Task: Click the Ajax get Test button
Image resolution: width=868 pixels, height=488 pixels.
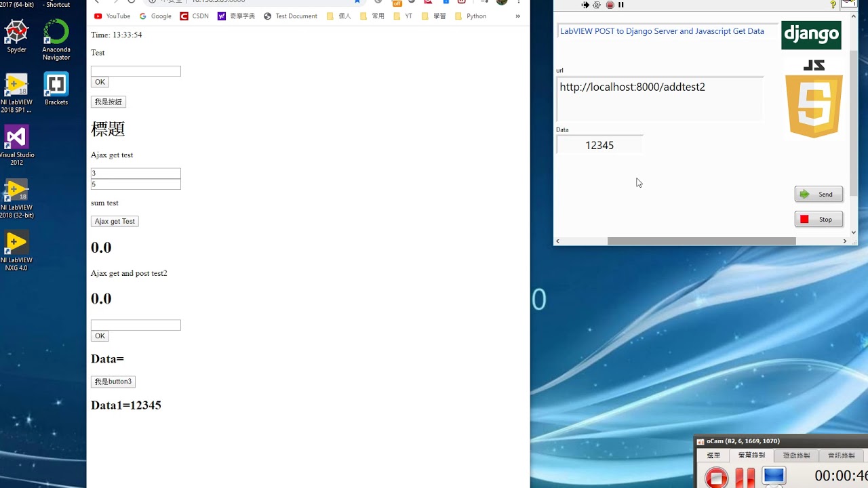Action: click(115, 222)
